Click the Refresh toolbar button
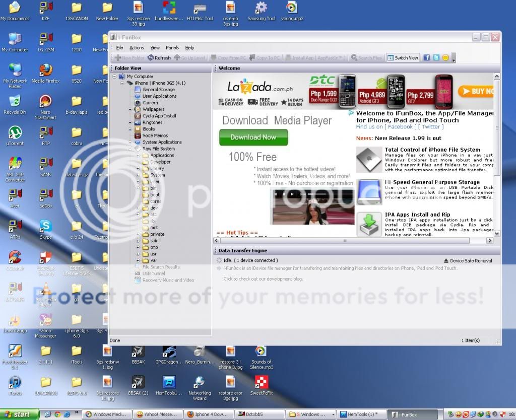Screen dimensions: 516x420 click(159, 58)
